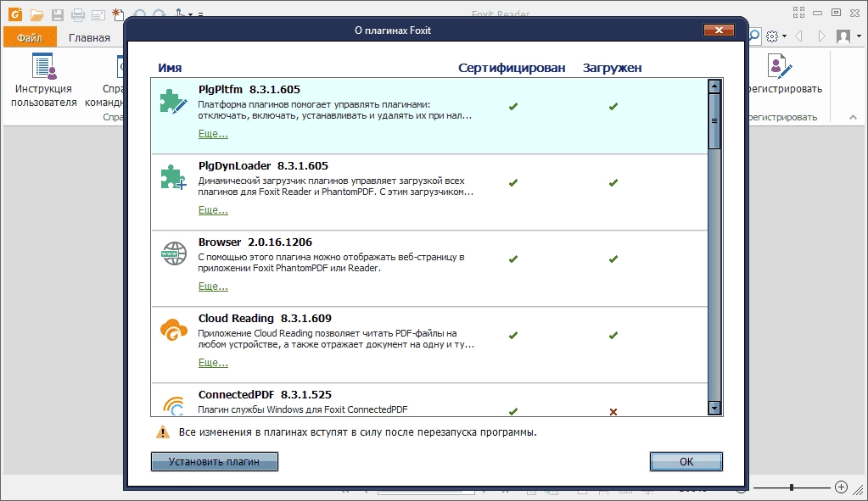
Task: Select the Browser 2.0.16.1206 row title
Action: click(255, 242)
